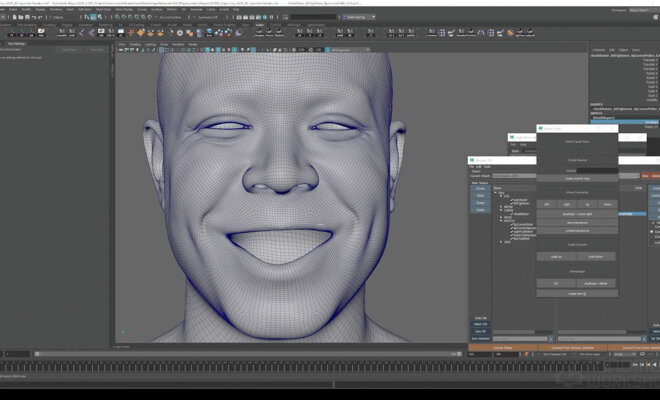
Task: Open the Deform menu
Action: (172, 9)
